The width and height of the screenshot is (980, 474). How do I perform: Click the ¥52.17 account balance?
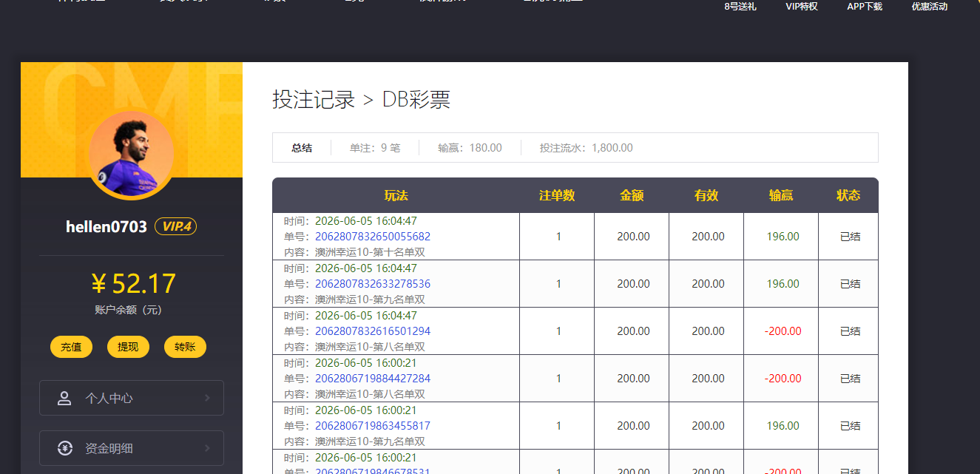(x=133, y=284)
